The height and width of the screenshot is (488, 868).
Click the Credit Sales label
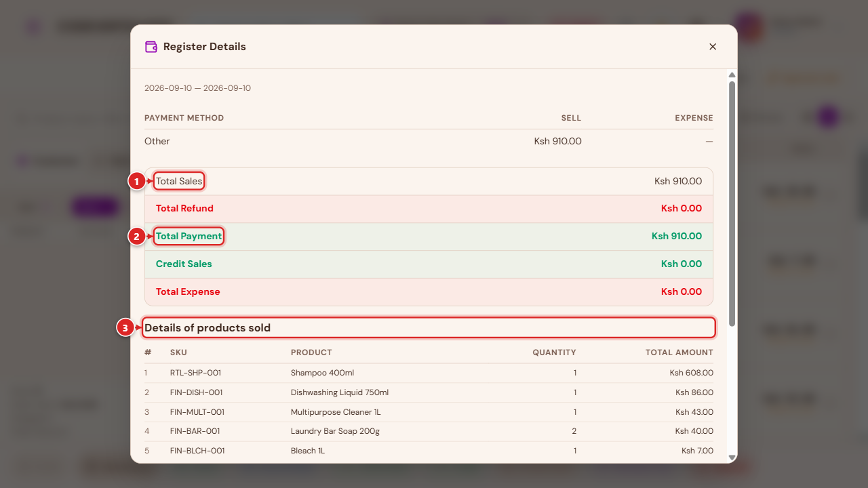point(184,264)
